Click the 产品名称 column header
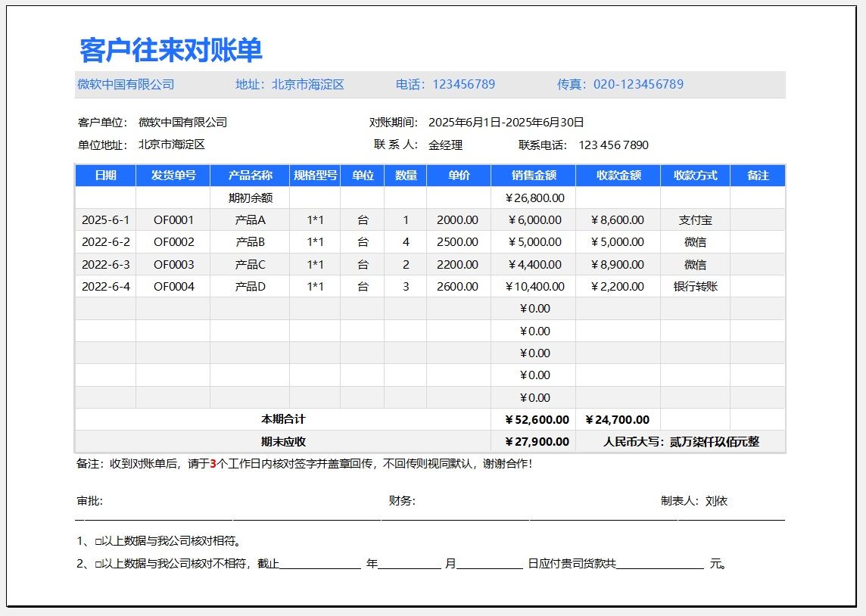The image size is (866, 616). (251, 176)
